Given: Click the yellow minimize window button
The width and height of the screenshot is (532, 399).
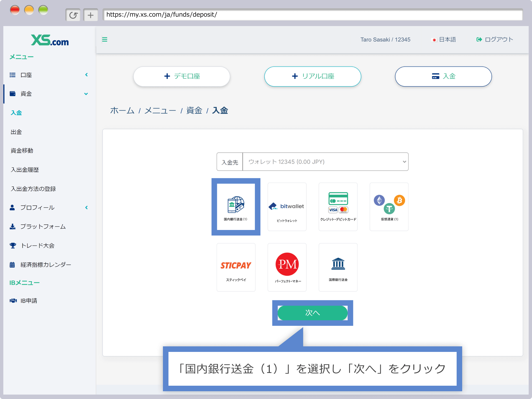Looking at the screenshot, I should [29, 10].
